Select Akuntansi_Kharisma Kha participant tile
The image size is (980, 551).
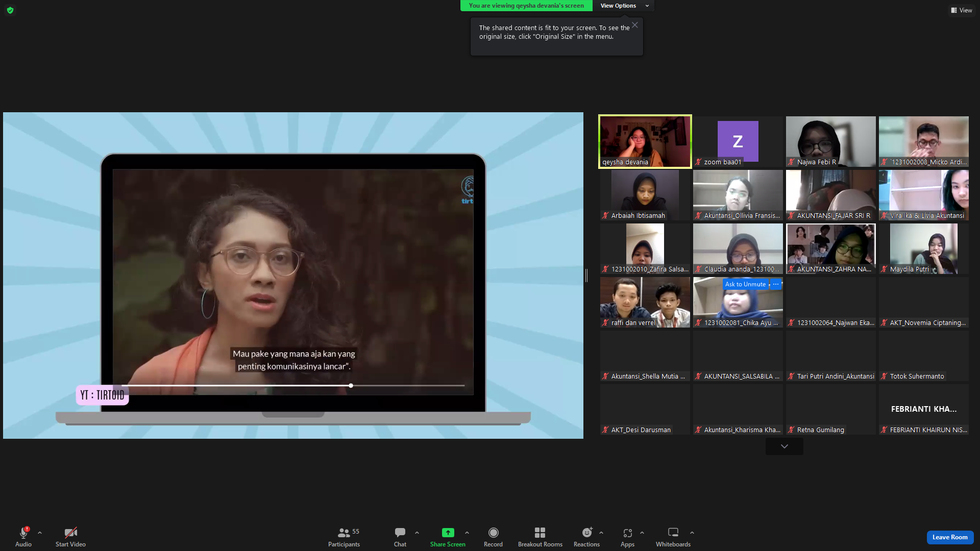[x=738, y=409]
